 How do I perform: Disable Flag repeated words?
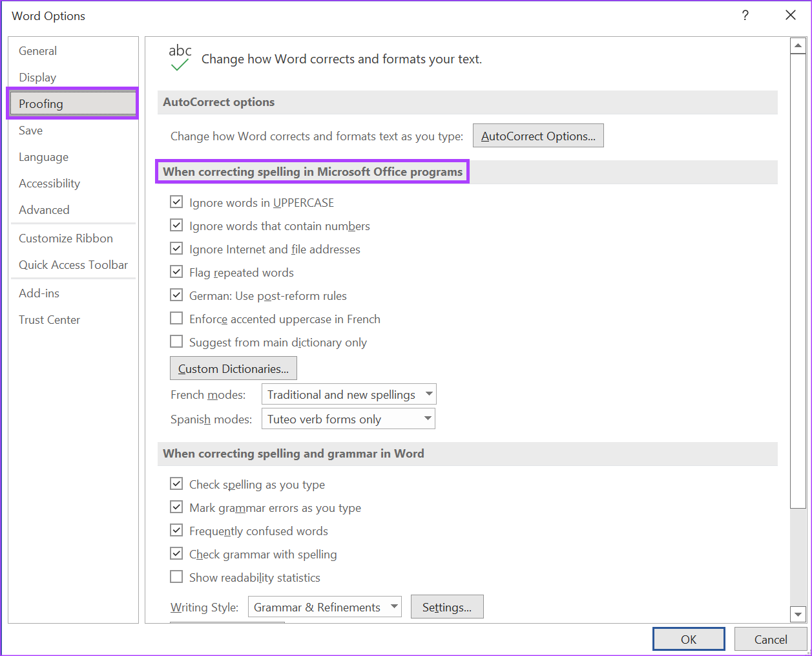pyautogui.click(x=176, y=272)
